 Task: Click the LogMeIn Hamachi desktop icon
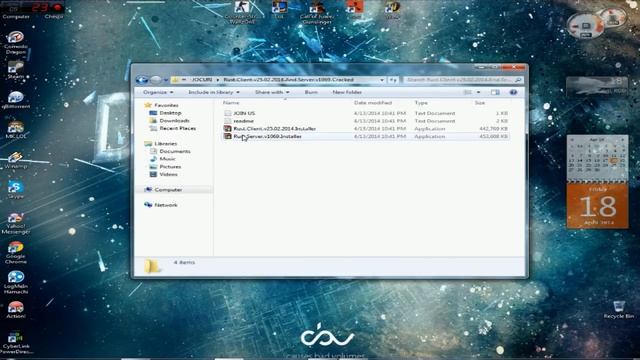tap(16, 282)
